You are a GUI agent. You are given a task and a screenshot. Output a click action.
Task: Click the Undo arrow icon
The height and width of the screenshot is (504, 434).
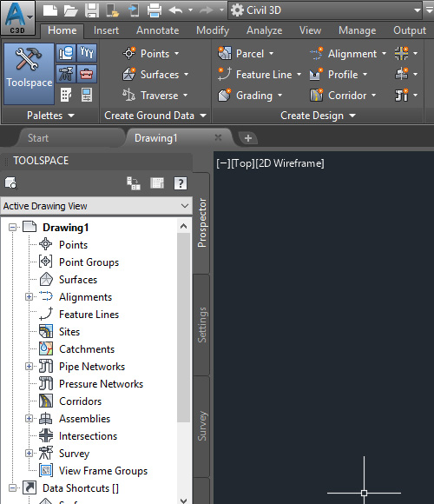[x=175, y=10]
